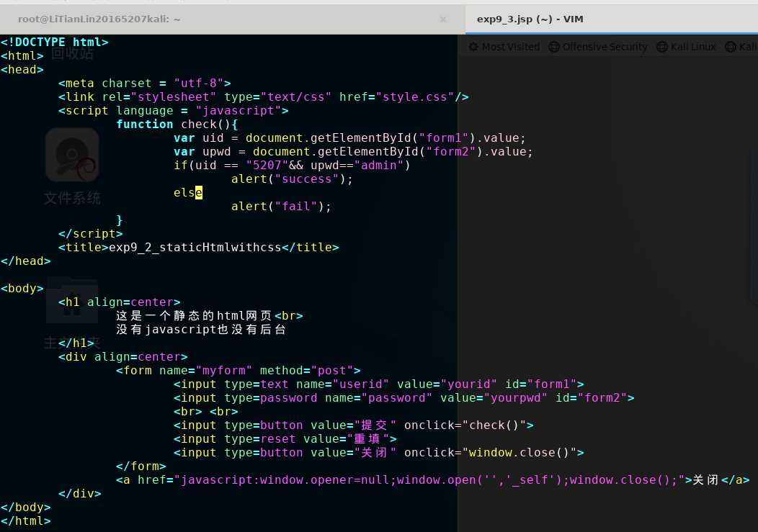Click the closing </body> tag
This screenshot has width=758, height=532.
click(x=26, y=508)
